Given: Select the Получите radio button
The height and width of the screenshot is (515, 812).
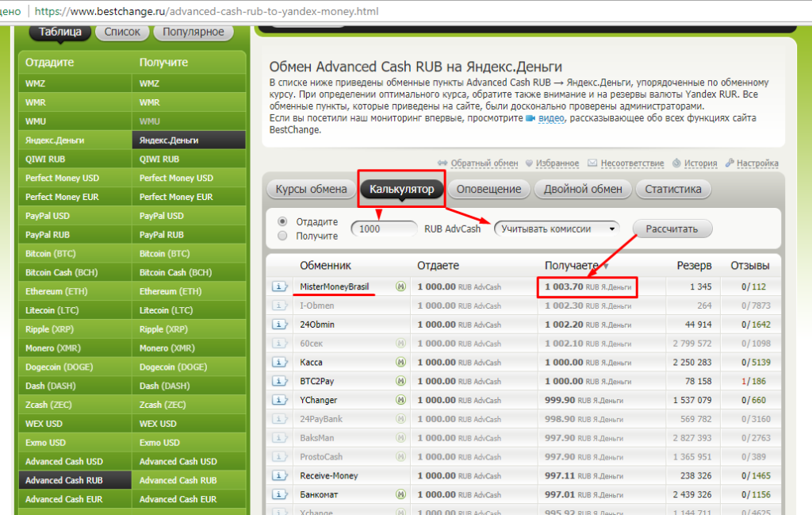Looking at the screenshot, I should pyautogui.click(x=282, y=236).
